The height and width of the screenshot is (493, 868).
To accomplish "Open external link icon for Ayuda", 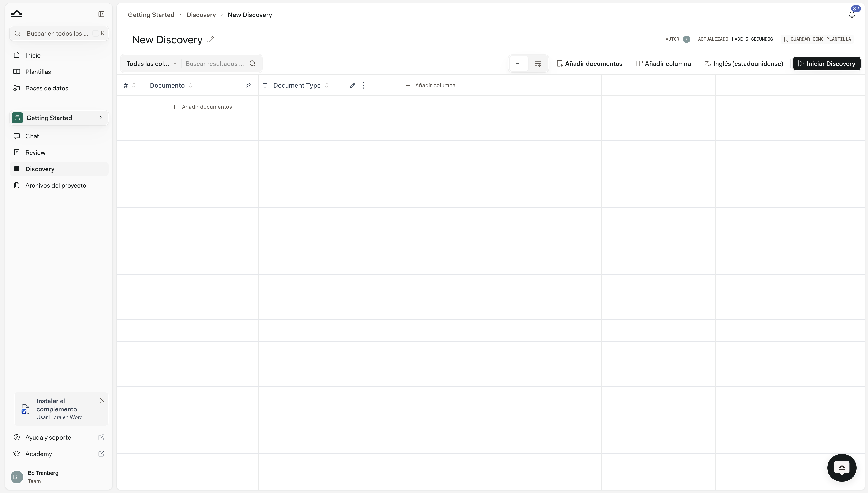I will coord(101,438).
